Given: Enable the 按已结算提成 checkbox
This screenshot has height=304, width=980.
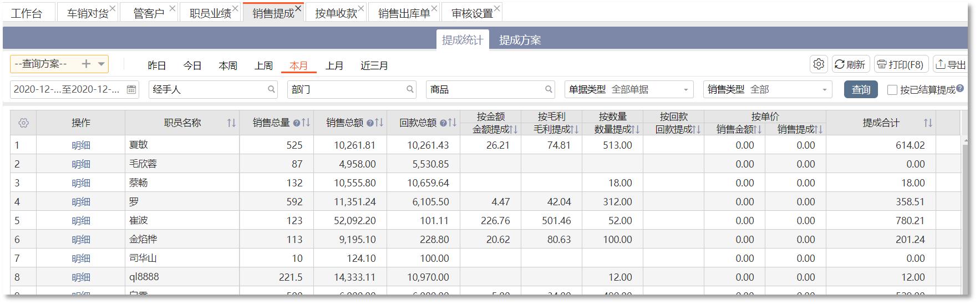Looking at the screenshot, I should coord(892,90).
